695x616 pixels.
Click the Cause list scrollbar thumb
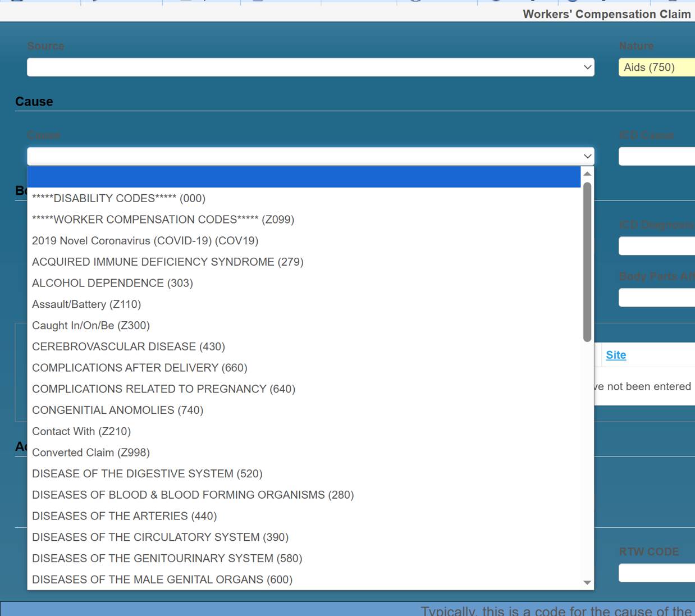587,261
